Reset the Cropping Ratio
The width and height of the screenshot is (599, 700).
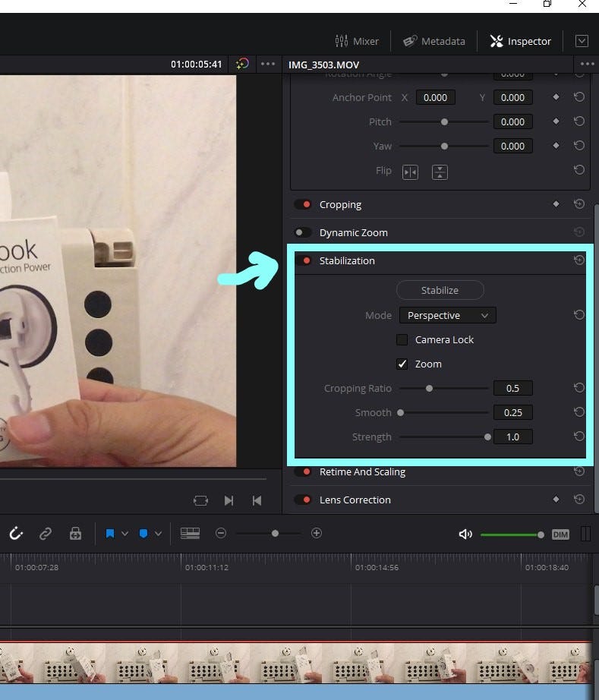pos(579,387)
